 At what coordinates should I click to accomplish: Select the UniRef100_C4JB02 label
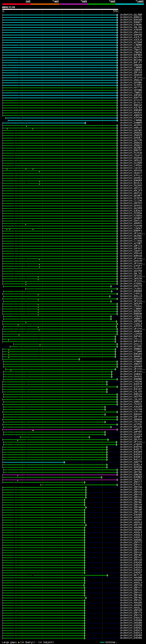(x=131, y=289)
